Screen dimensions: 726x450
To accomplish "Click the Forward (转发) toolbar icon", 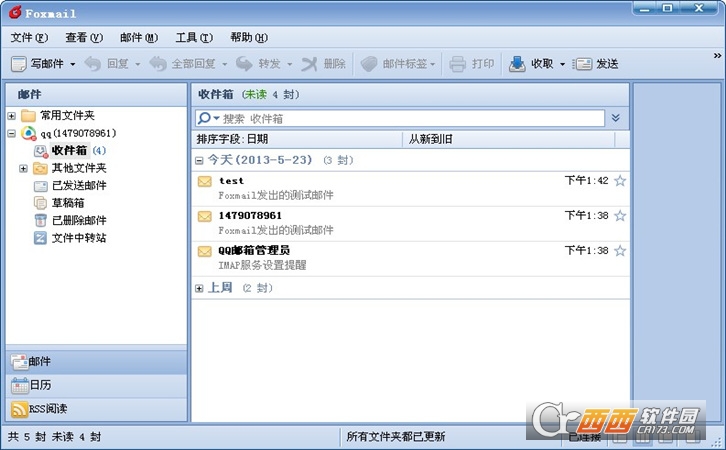I will (x=244, y=64).
